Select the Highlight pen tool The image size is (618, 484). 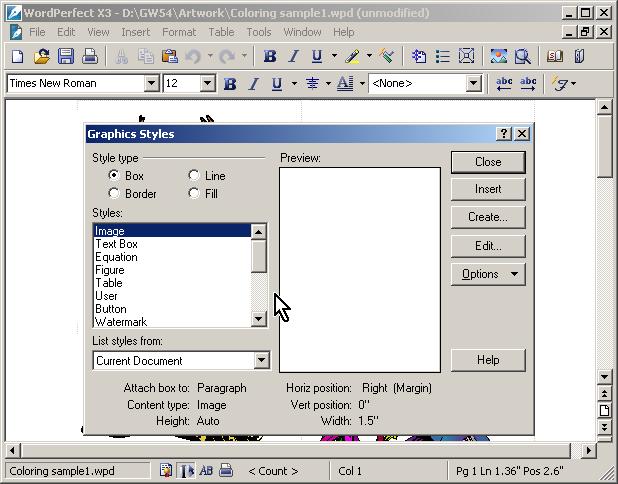tap(352, 56)
